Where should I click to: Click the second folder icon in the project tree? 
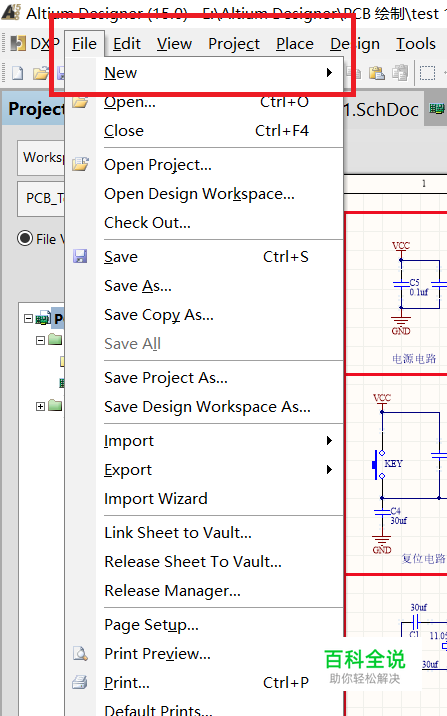55,405
